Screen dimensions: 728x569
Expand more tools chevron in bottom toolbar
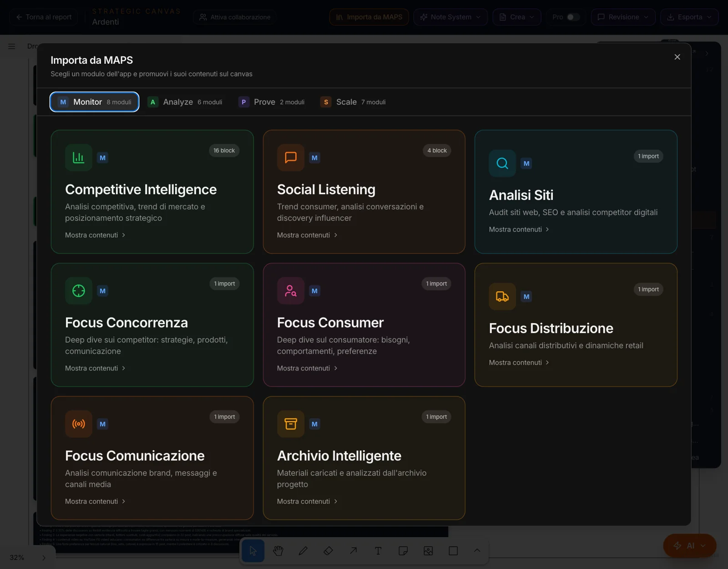click(477, 550)
